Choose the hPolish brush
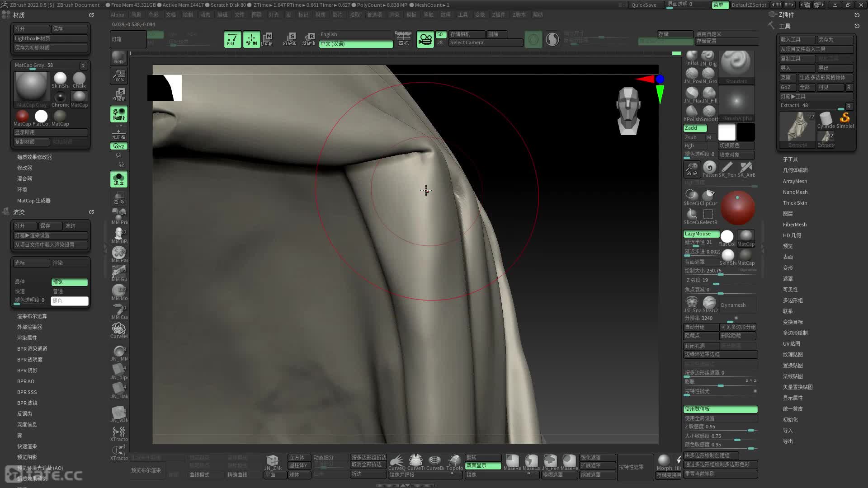 coord(692,113)
